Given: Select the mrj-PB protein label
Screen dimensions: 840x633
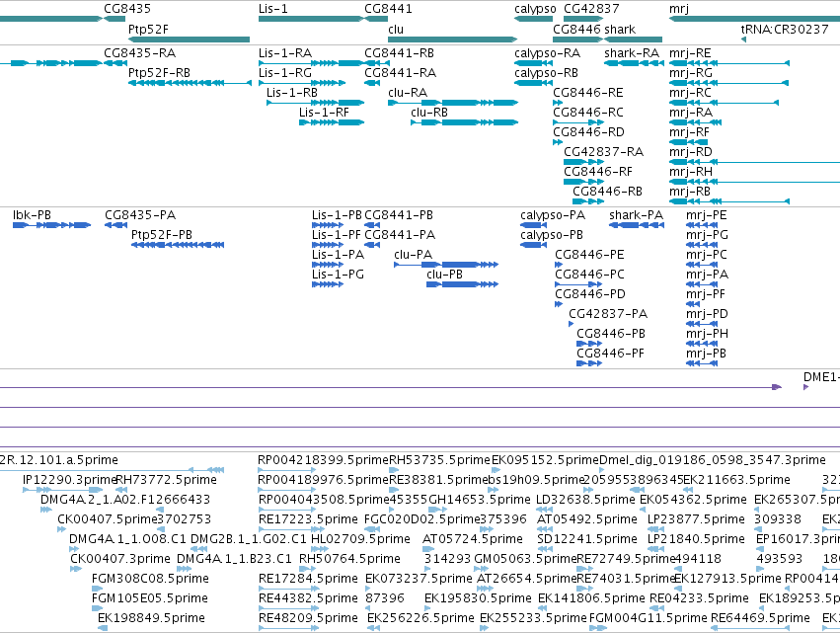Looking at the screenshot, I should tap(706, 354).
